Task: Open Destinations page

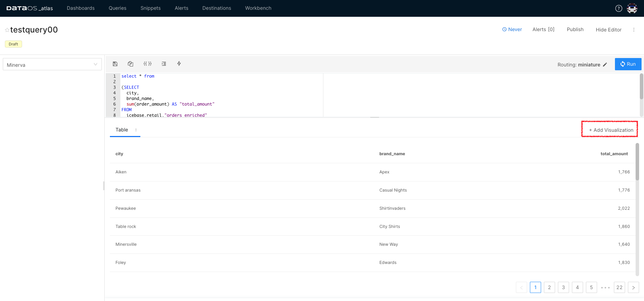Action: pyautogui.click(x=217, y=8)
